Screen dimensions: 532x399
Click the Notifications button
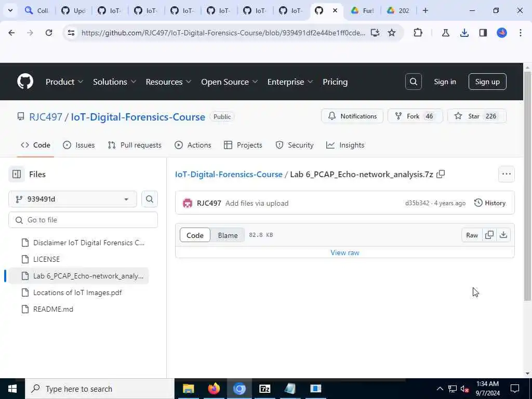point(352,116)
